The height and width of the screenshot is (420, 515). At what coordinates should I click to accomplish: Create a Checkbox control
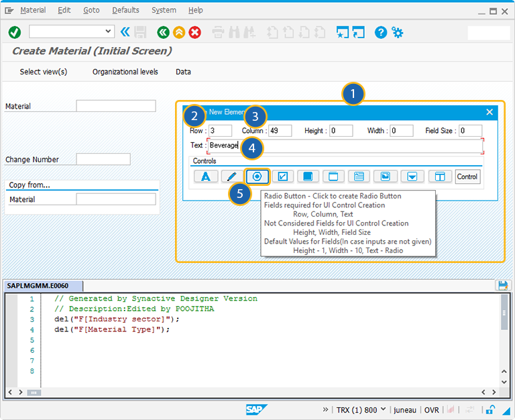coord(283,176)
